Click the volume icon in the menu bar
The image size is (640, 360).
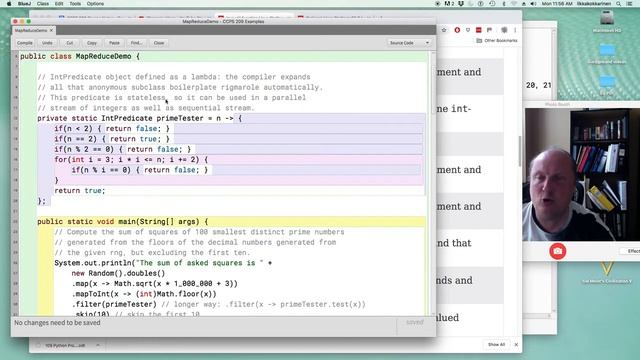533,4
